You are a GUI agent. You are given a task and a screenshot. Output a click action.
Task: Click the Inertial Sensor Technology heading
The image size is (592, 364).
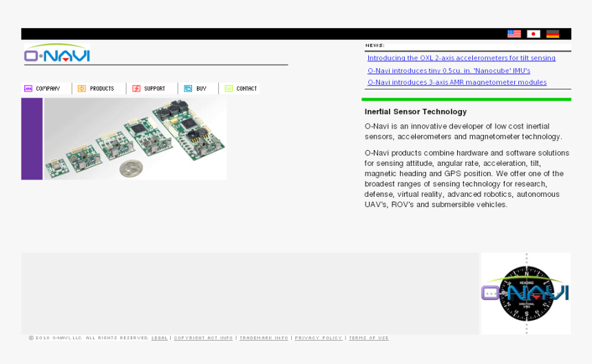point(416,111)
